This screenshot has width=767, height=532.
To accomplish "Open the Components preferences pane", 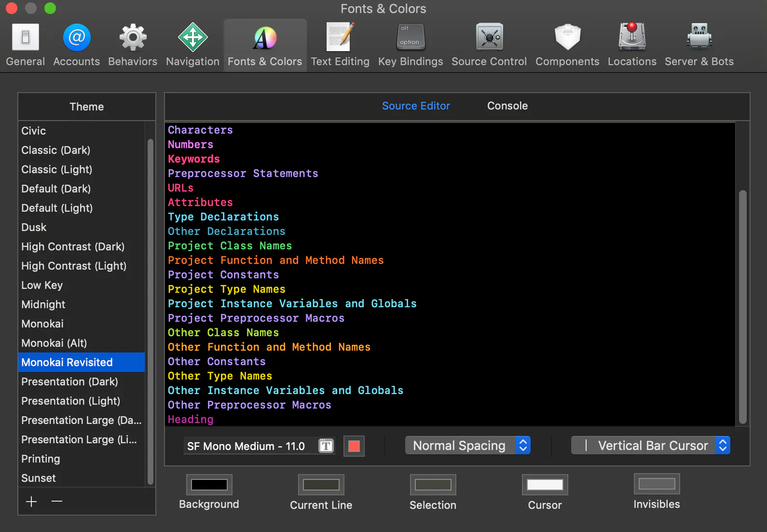I will tap(567, 44).
